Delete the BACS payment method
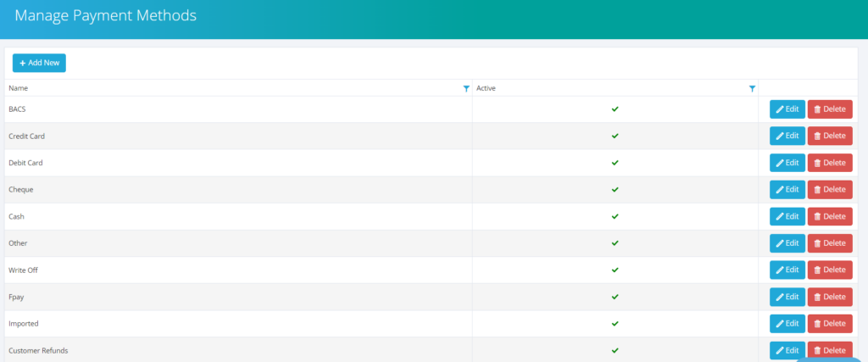 click(830, 109)
